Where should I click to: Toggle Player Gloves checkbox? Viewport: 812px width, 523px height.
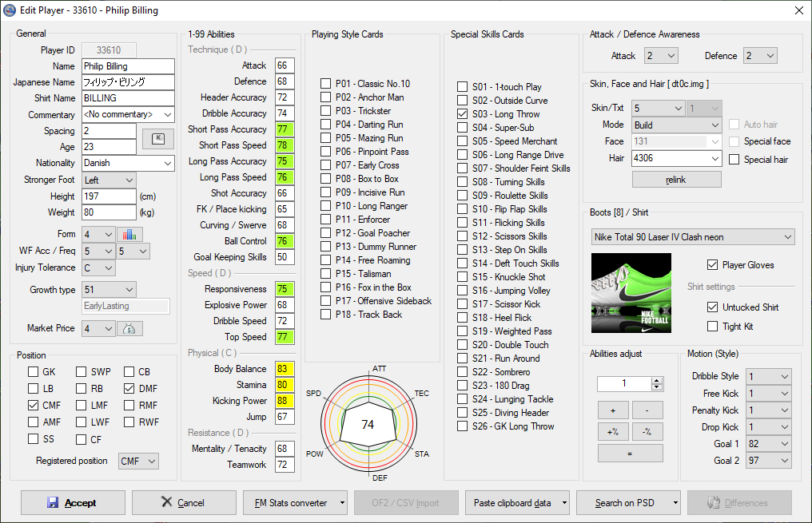(713, 265)
